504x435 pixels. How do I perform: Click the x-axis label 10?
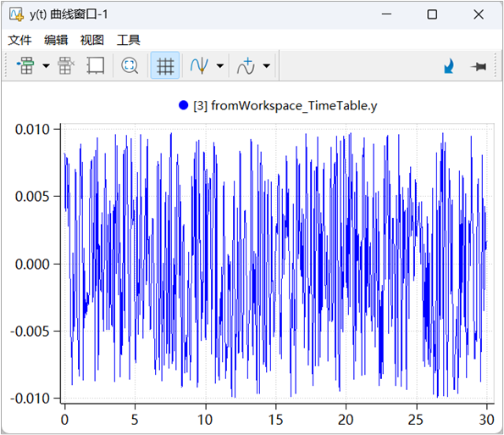(205, 420)
